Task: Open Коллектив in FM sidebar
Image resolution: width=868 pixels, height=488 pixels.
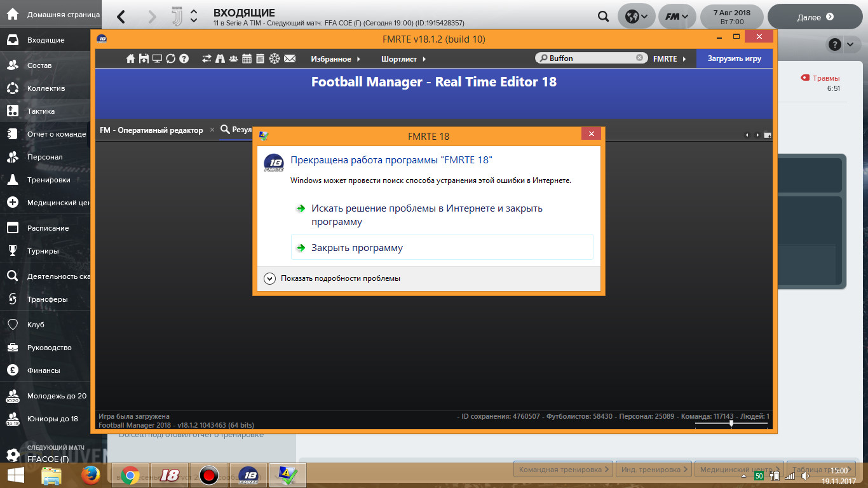Action: coord(45,88)
